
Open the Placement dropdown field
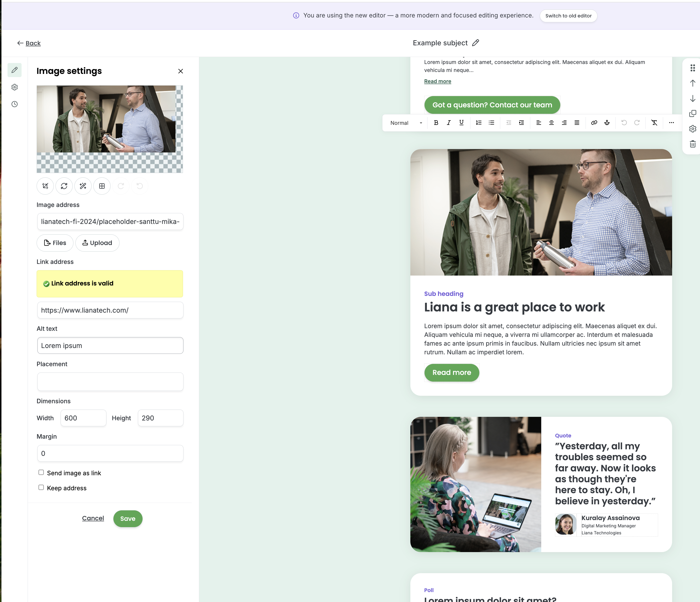(110, 382)
